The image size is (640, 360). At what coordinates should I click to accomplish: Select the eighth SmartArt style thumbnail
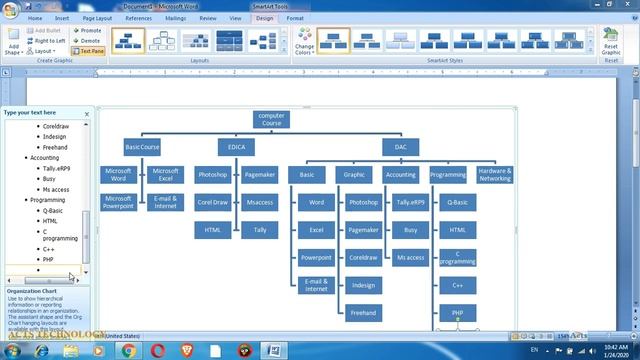click(569, 41)
